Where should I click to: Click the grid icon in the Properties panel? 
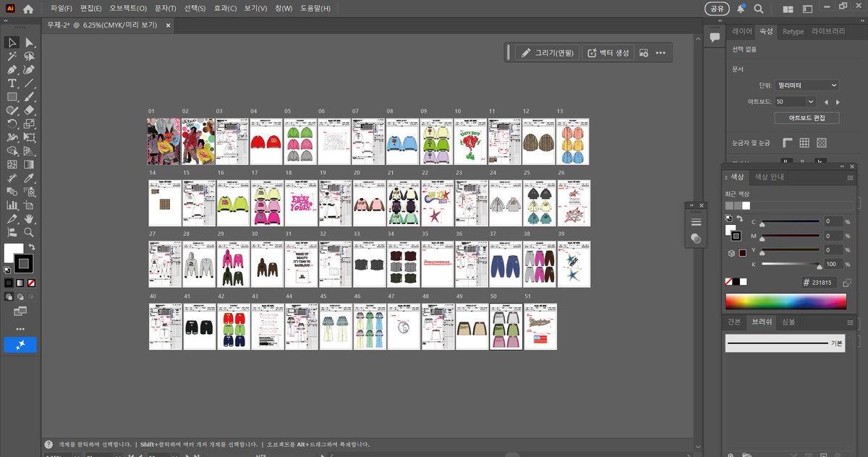803,142
